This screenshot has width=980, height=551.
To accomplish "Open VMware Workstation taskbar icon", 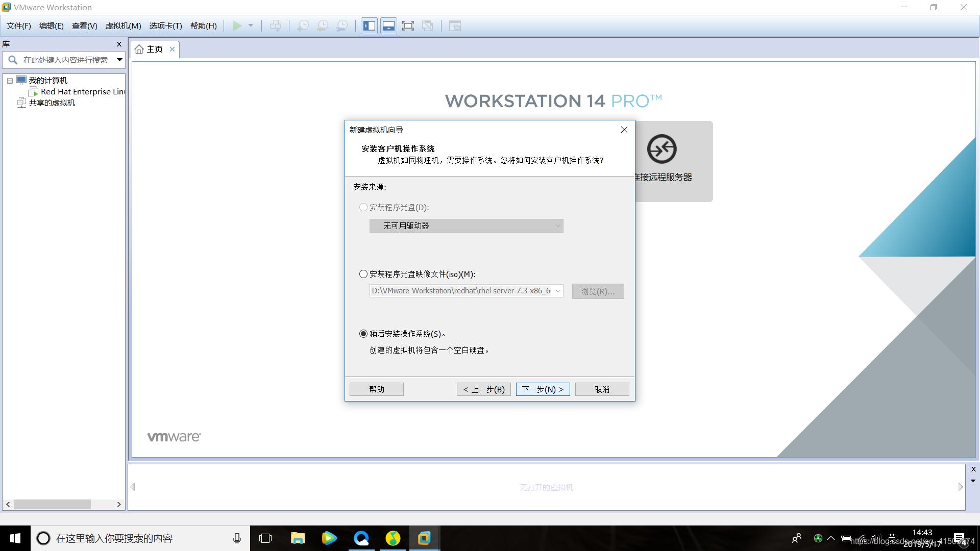I will (x=424, y=538).
